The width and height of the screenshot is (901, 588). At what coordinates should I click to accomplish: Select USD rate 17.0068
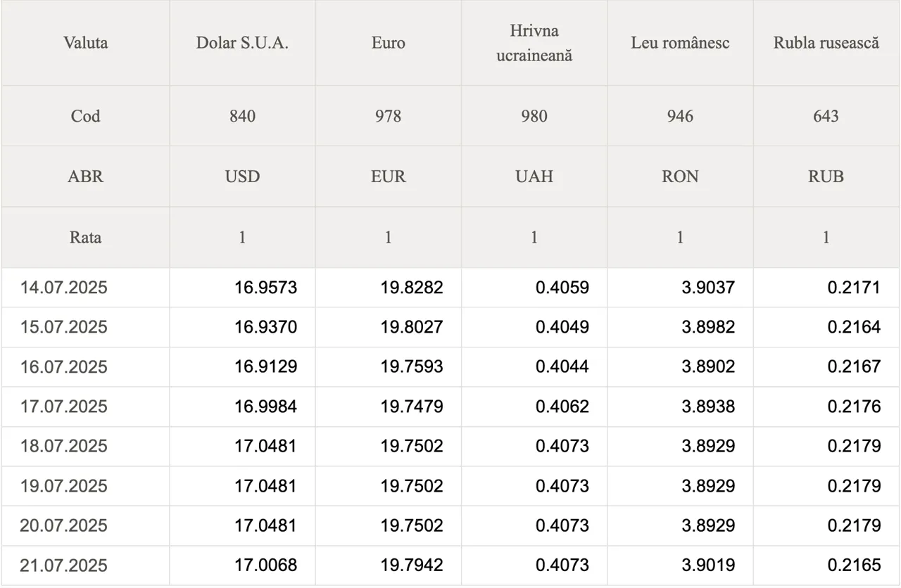tap(266, 565)
